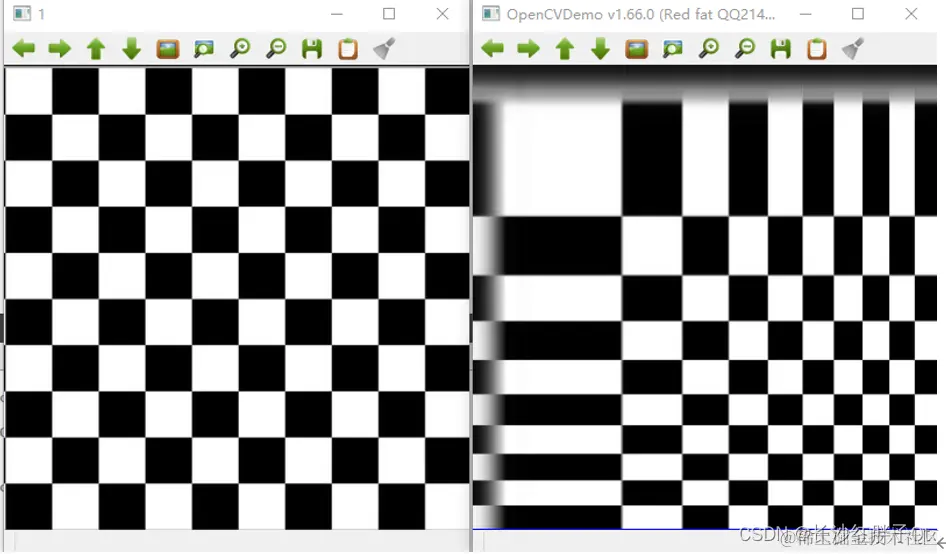Copy OpenCVDemo image to clipboard
This screenshot has height=554, width=946.
pos(817,48)
